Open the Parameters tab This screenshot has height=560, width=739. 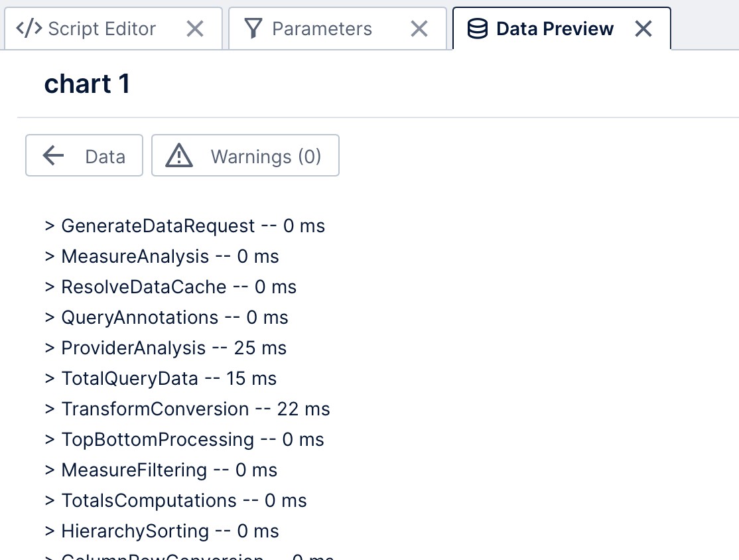click(x=322, y=29)
